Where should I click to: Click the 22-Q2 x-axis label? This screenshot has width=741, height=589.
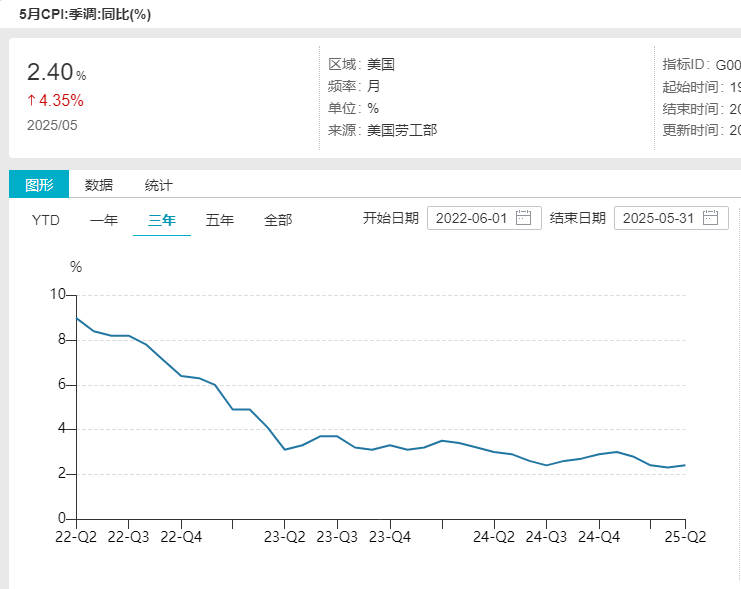coord(76,536)
